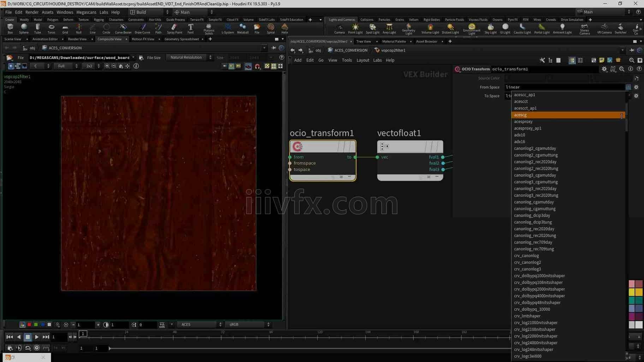Select the Curve Bezier tool
The width and height of the screenshot is (644, 362).
point(123,29)
